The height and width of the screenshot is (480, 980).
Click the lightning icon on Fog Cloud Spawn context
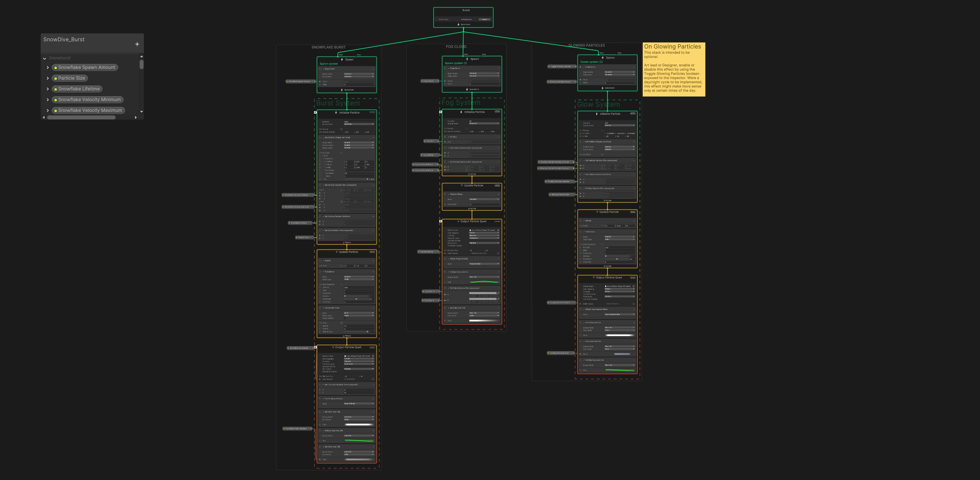tap(467, 59)
